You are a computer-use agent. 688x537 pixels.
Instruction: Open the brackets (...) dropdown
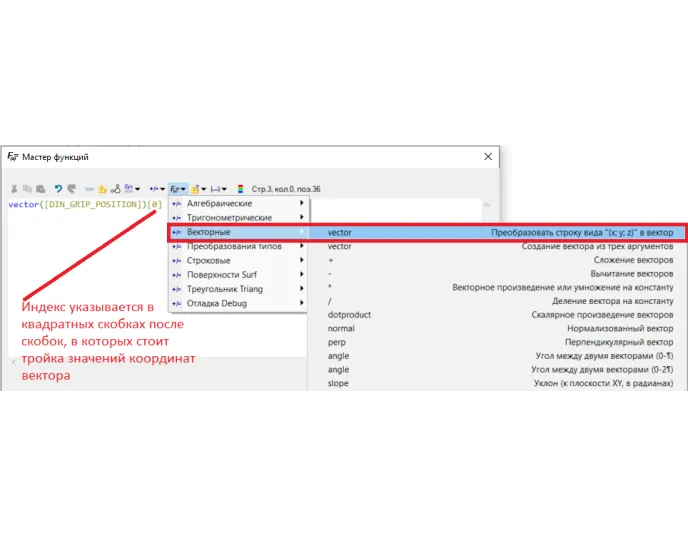pyautogui.click(x=219, y=189)
